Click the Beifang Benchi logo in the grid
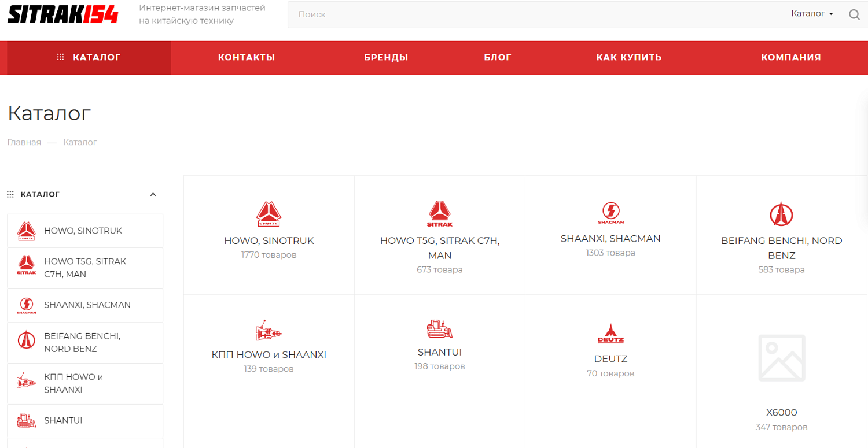The width and height of the screenshot is (868, 448). coord(781,214)
